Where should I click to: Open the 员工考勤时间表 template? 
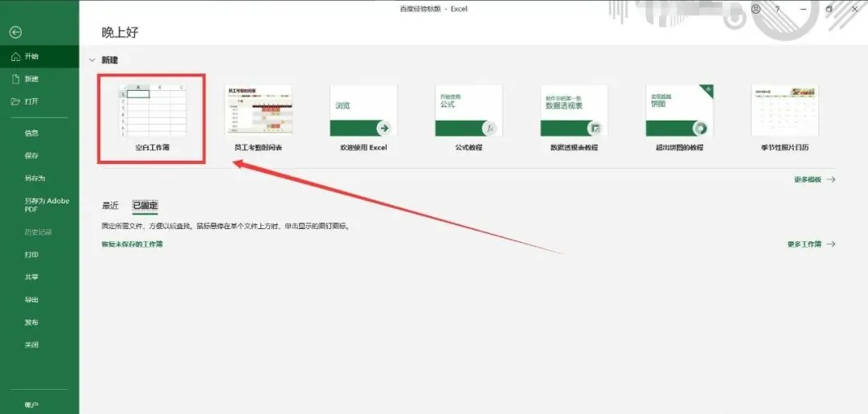pos(259,118)
